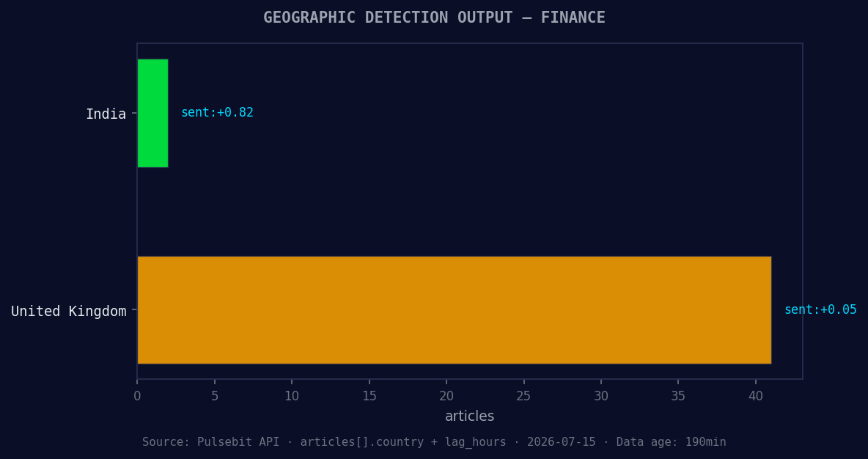This screenshot has height=459, width=868.
Task: Click the orange United Kingdom bar
Action: click(454, 310)
